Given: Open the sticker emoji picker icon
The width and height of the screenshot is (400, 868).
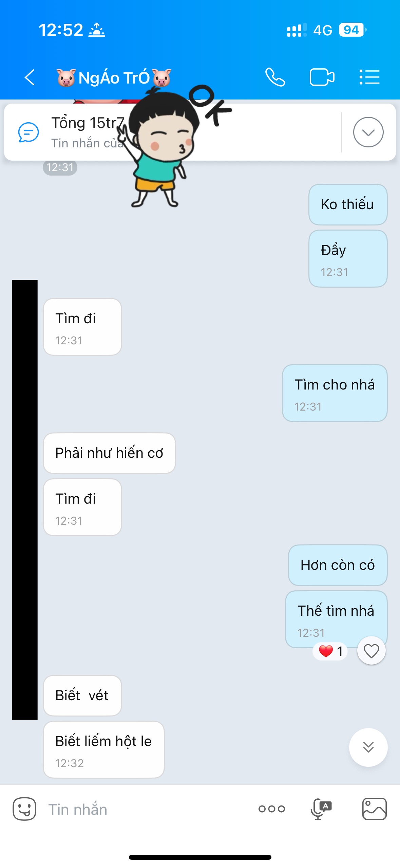Looking at the screenshot, I should [24, 809].
